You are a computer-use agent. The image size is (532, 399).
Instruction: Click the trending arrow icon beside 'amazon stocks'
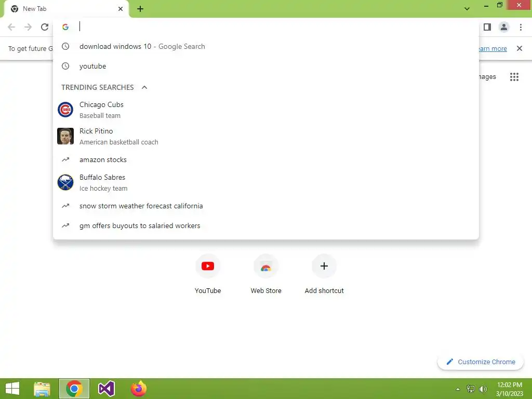click(65, 159)
